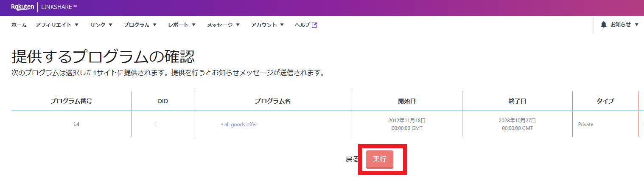Click the OID column header
644x178 pixels.
tap(162, 101)
